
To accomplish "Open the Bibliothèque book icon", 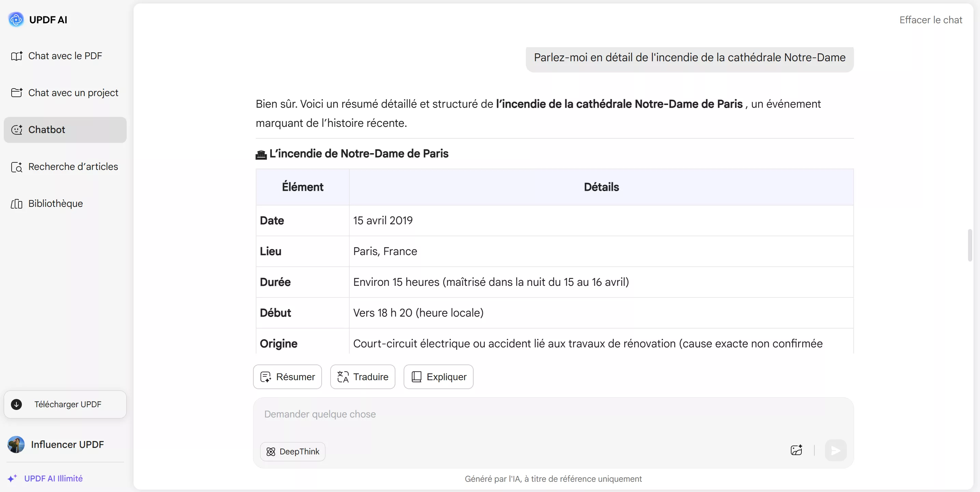I will point(16,204).
